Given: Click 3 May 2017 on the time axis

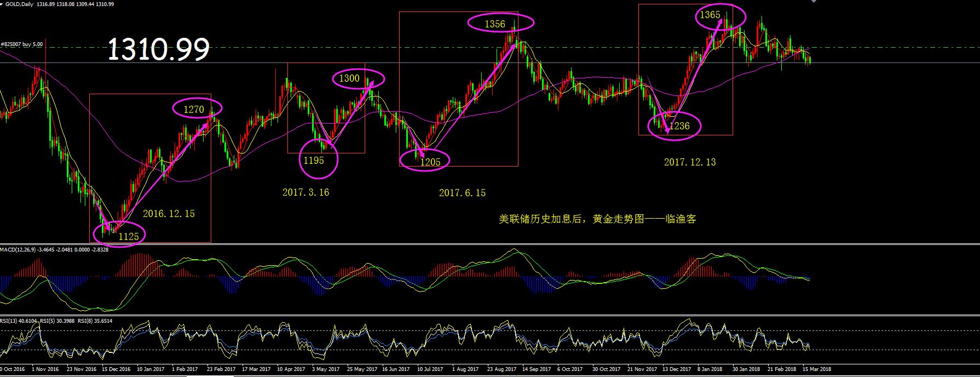Looking at the screenshot, I should [327, 369].
